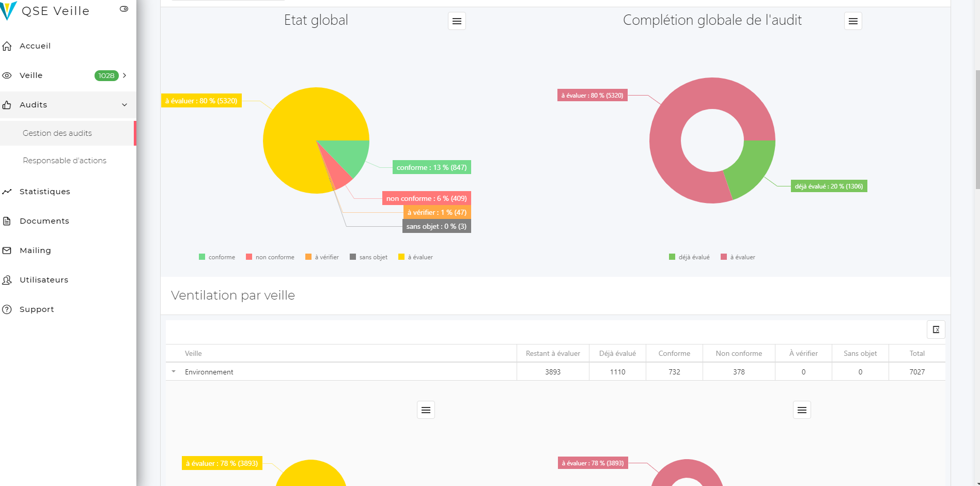The width and height of the screenshot is (980, 486).
Task: Expand the Environnement row arrow
Action: tap(174, 371)
